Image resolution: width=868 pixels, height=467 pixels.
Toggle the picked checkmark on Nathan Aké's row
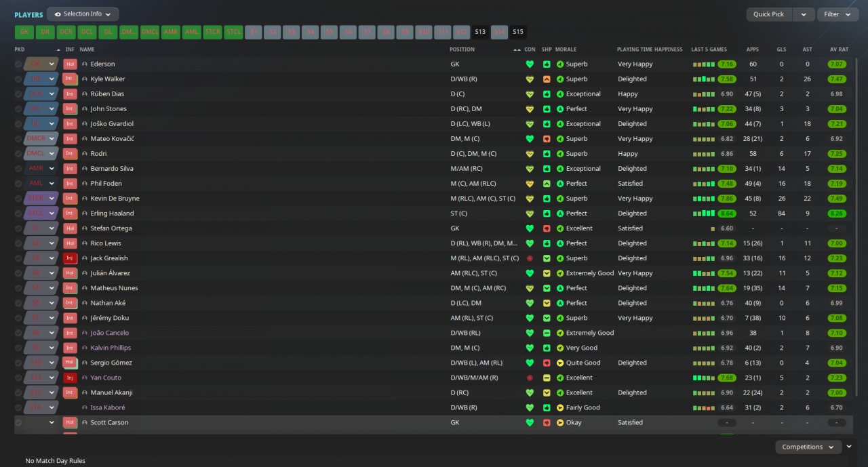click(18, 303)
